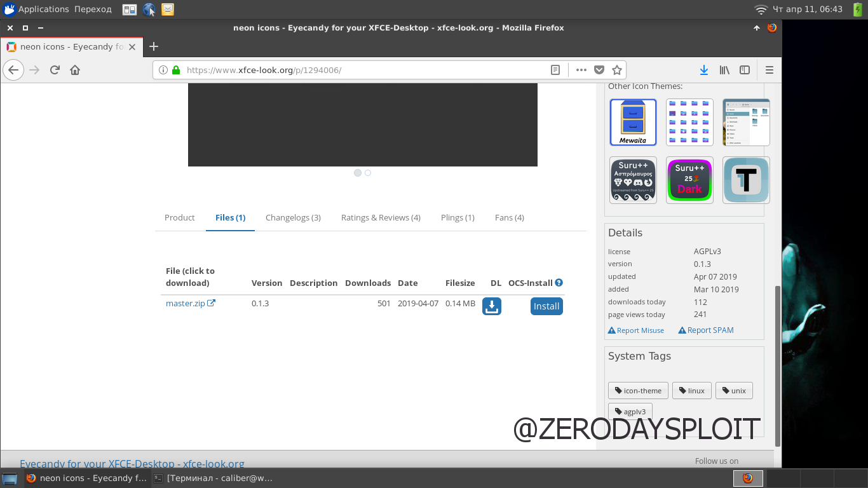Bookmark this page with the star
This screenshot has height=488, width=868.
616,70
